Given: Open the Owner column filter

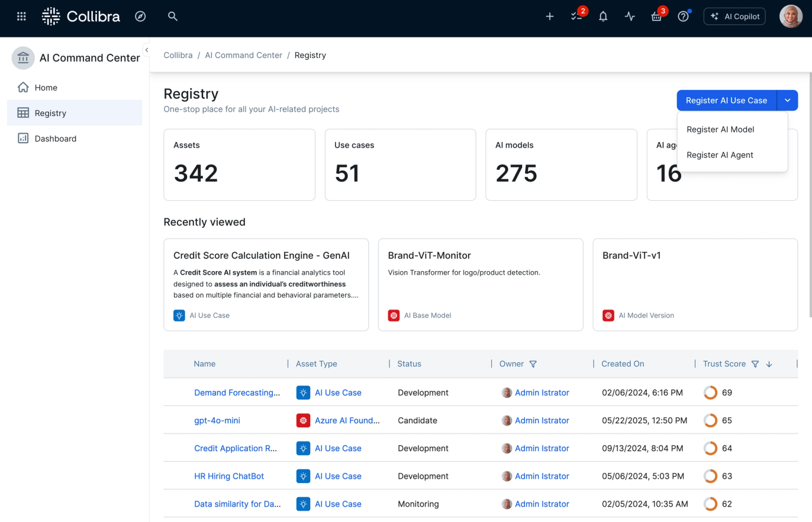Looking at the screenshot, I should point(532,364).
